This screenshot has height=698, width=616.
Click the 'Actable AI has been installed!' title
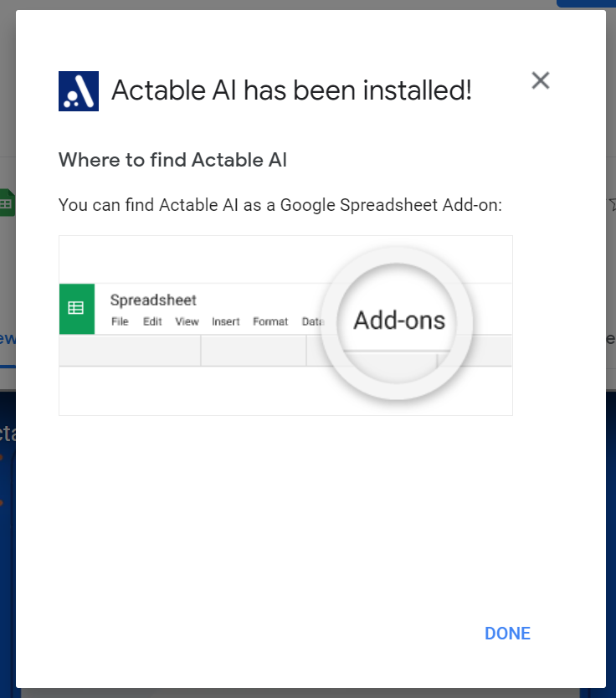[291, 90]
